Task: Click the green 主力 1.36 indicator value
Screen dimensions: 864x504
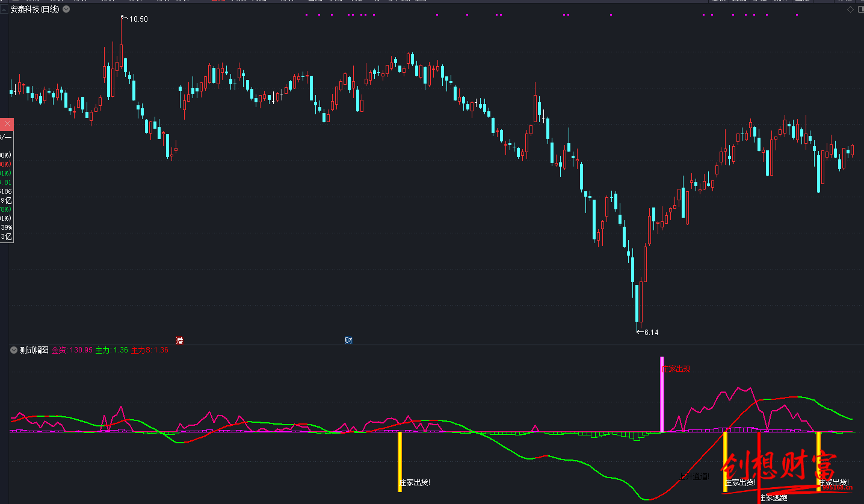Action: point(112,350)
